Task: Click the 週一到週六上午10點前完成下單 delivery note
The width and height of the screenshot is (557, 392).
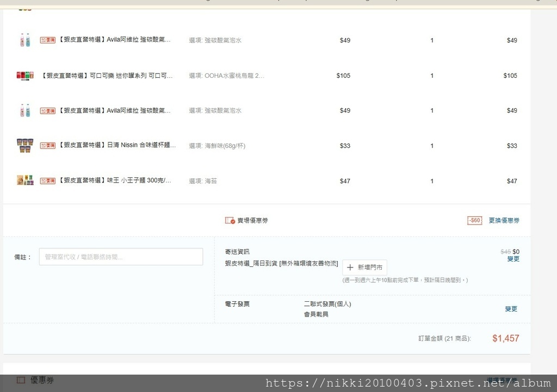Action: click(405, 280)
